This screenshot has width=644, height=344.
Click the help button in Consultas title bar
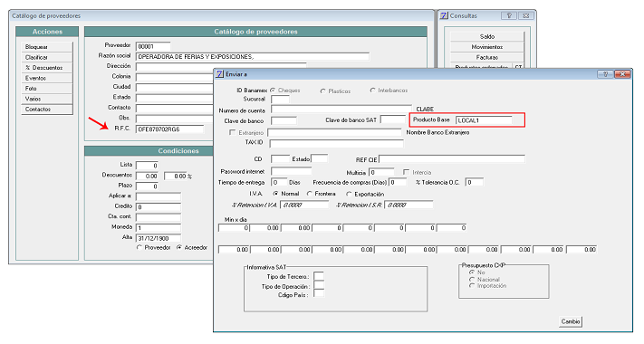(509, 15)
